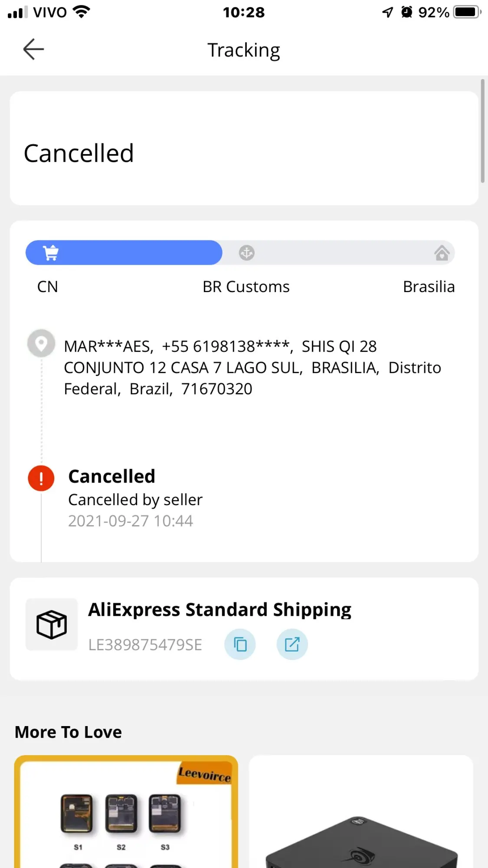Tap the red cancelled alert icon
This screenshot has height=868, width=488.
[x=41, y=478]
